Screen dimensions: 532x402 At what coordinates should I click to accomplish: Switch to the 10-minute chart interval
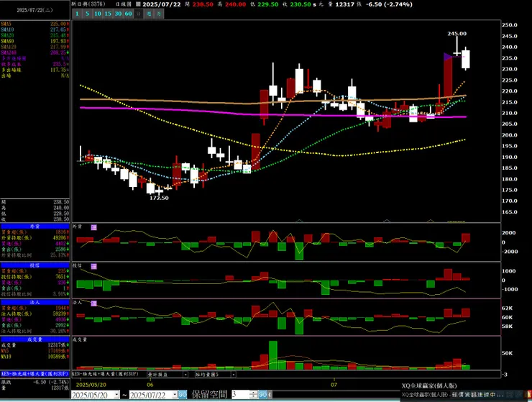coord(98,14)
